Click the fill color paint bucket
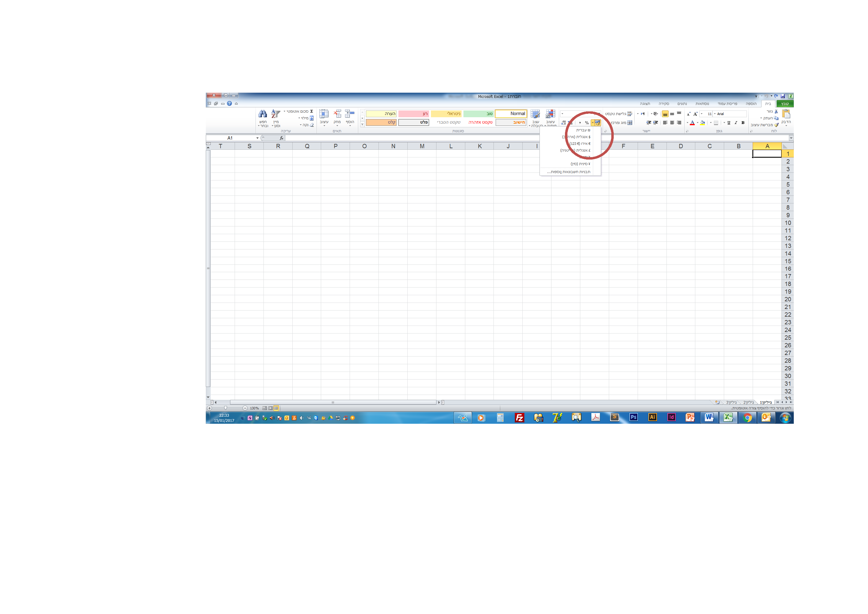This screenshot has width=868, height=614. tap(702, 122)
